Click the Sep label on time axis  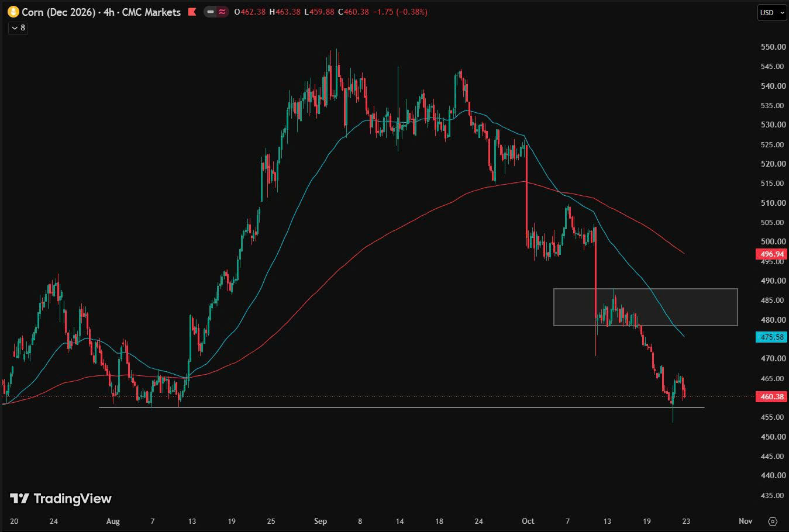click(x=321, y=521)
